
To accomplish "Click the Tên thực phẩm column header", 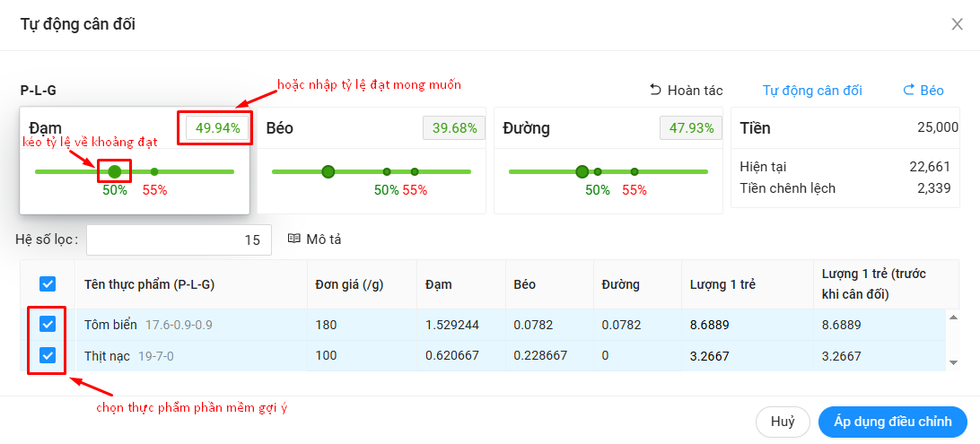I will tap(149, 284).
